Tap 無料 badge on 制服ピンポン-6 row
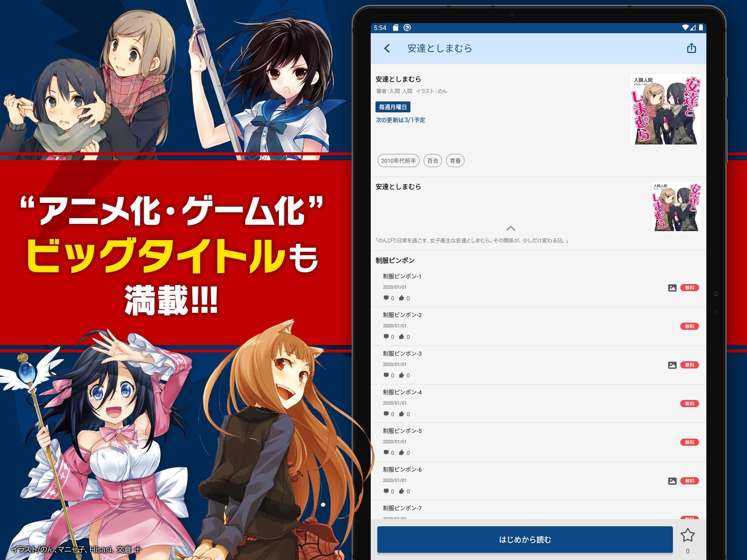Screen dimensions: 747x560 [x=689, y=481]
